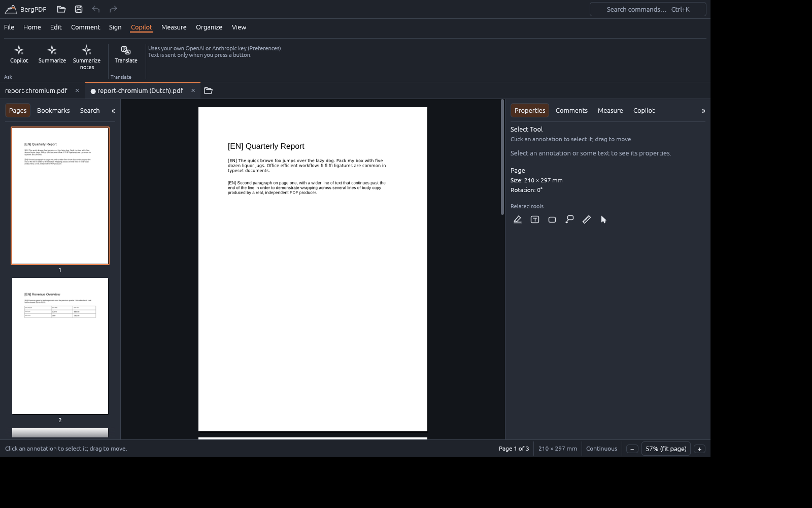Select the page 1 thumbnail
This screenshot has width=812, height=508.
pyautogui.click(x=60, y=196)
